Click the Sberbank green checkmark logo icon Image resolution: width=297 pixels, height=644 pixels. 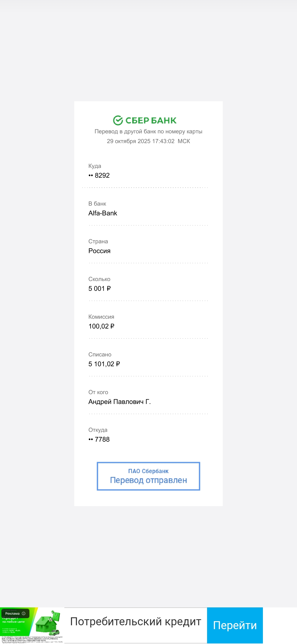pyautogui.click(x=118, y=120)
